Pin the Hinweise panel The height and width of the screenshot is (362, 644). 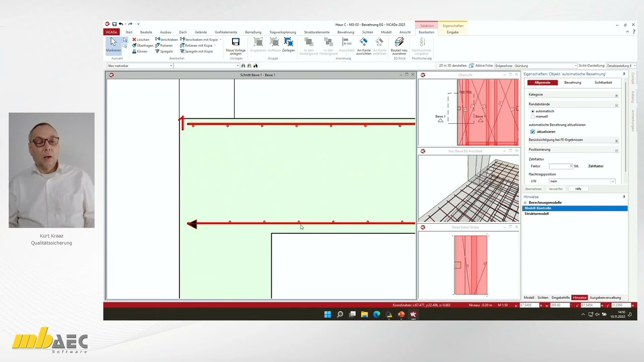coord(624,197)
